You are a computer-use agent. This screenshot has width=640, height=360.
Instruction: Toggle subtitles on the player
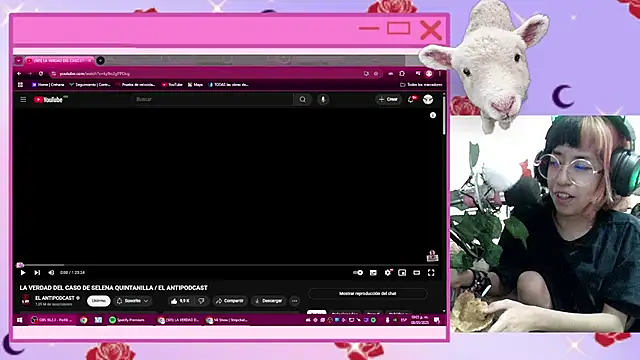click(373, 272)
